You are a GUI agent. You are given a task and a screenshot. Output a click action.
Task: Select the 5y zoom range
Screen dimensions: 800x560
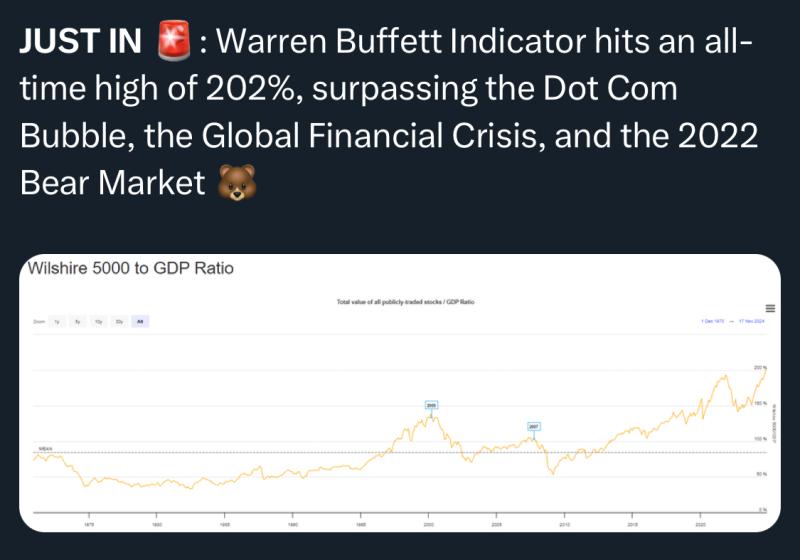click(78, 321)
